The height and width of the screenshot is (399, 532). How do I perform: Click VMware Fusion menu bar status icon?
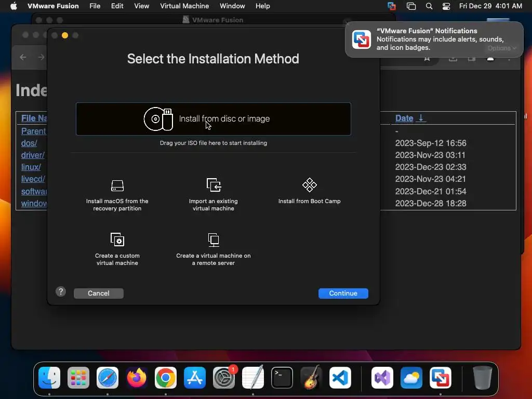392,6
